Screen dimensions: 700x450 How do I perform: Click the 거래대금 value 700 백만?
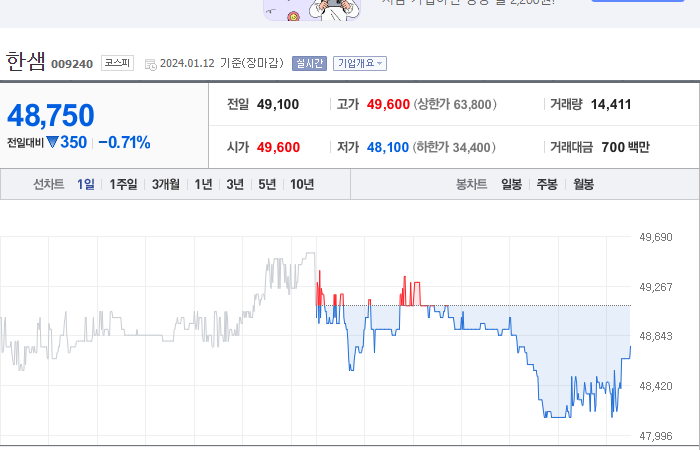625,147
